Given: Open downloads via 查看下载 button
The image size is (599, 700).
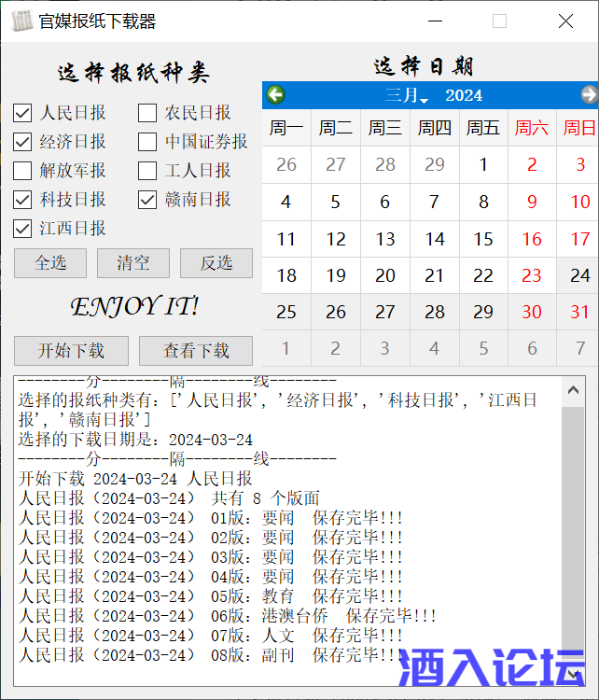Looking at the screenshot, I should click(x=196, y=351).
